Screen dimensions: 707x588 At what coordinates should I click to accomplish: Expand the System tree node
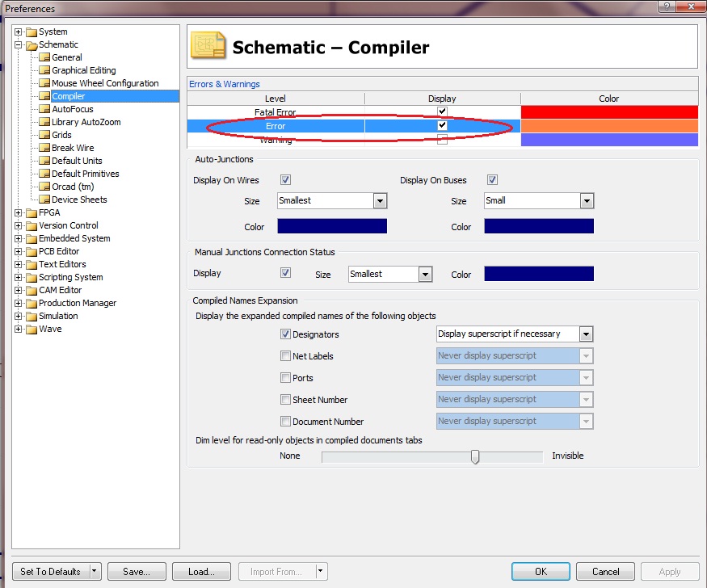coord(18,31)
